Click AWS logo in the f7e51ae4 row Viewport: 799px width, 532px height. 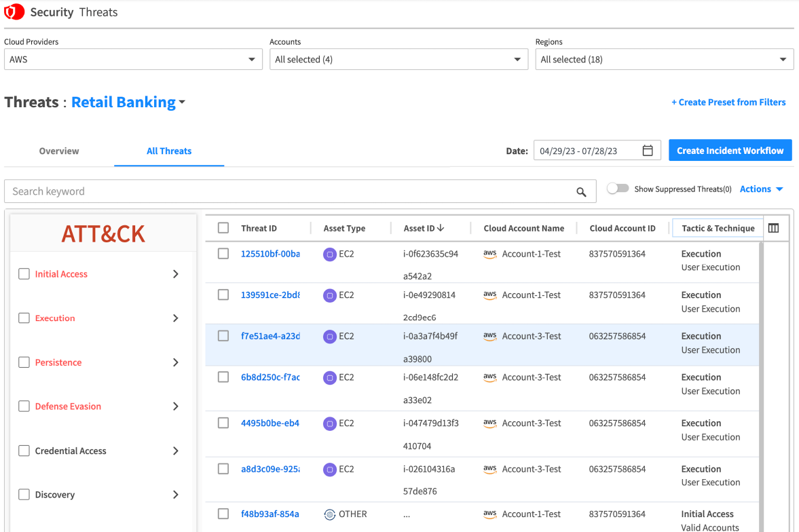489,336
